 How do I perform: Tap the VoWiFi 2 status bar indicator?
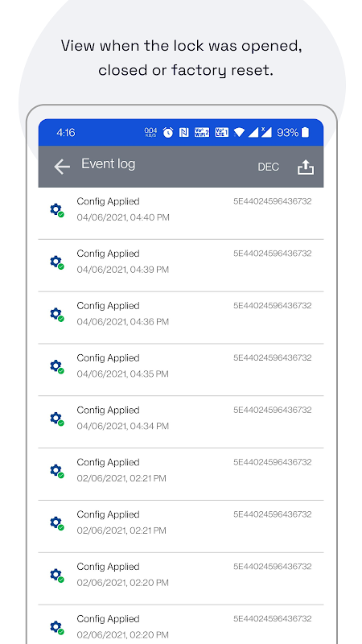202,132
